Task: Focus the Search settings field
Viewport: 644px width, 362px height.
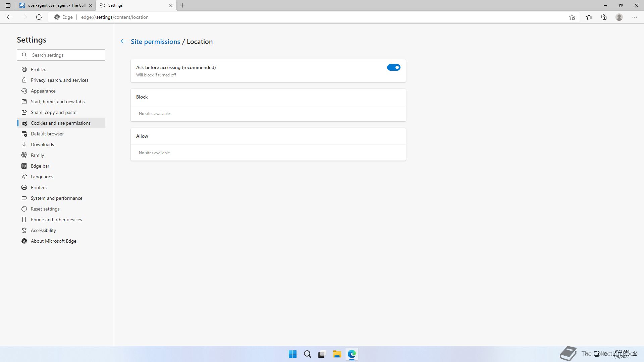Action: click(61, 55)
